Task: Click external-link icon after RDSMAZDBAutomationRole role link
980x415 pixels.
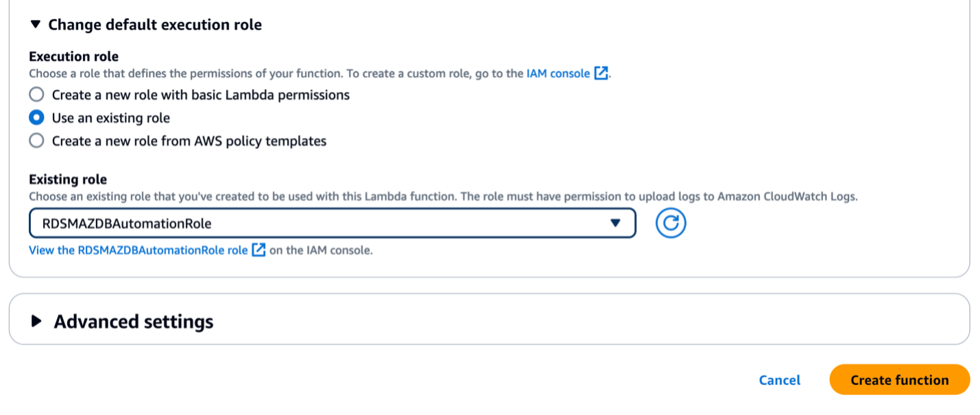Action: pyautogui.click(x=258, y=250)
